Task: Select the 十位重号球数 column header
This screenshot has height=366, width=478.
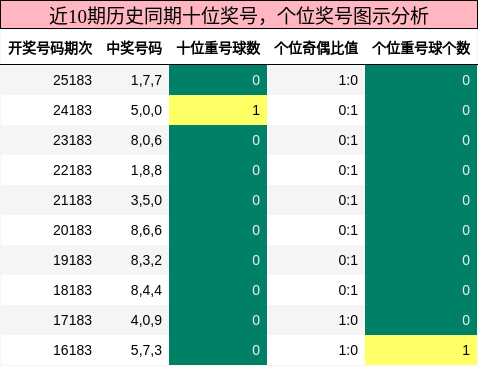Action: coord(218,48)
